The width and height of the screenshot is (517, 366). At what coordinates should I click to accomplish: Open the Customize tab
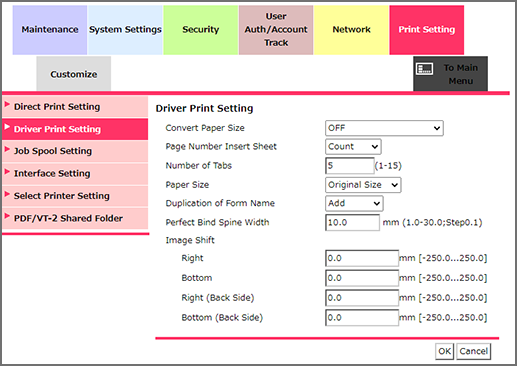tap(74, 74)
